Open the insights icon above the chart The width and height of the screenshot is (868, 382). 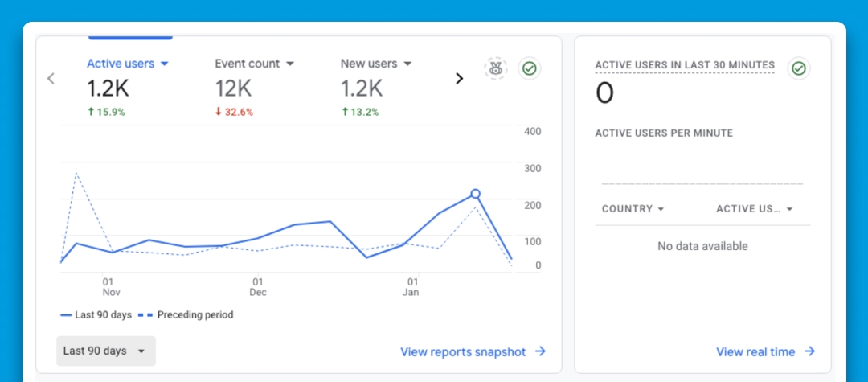tap(496, 68)
